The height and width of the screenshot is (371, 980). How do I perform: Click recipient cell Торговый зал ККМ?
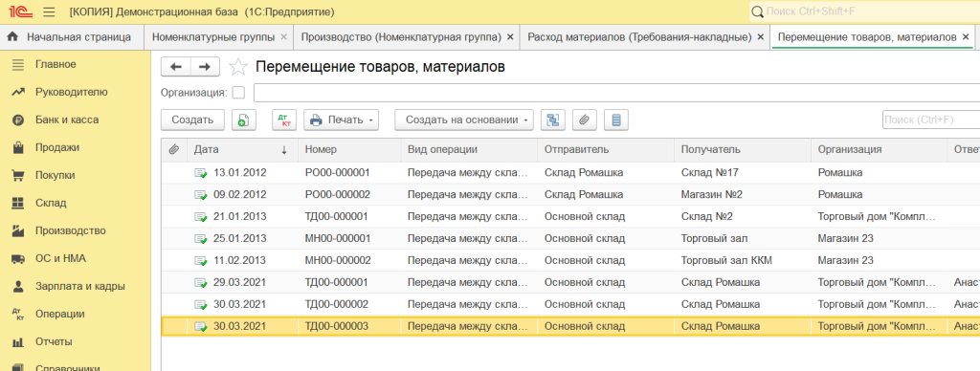point(727,260)
